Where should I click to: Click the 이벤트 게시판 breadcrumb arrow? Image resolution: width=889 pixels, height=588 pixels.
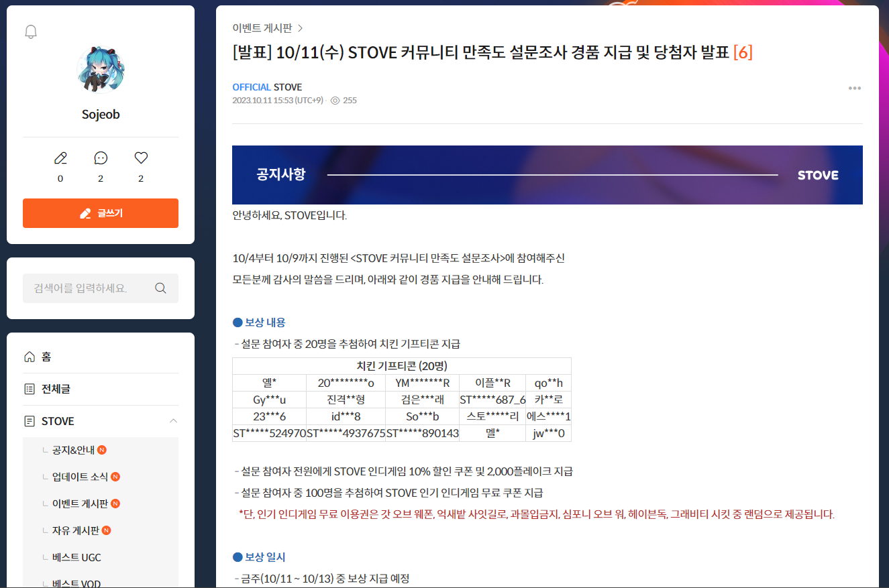tap(300, 28)
